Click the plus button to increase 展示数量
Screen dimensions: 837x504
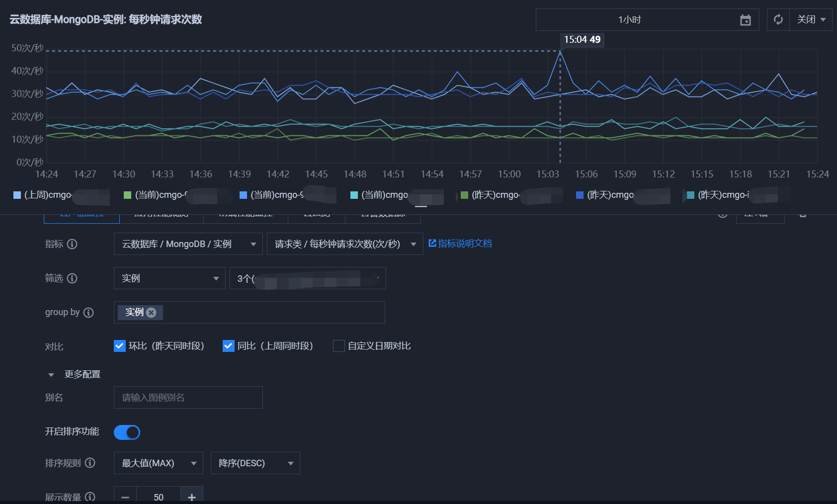(192, 497)
